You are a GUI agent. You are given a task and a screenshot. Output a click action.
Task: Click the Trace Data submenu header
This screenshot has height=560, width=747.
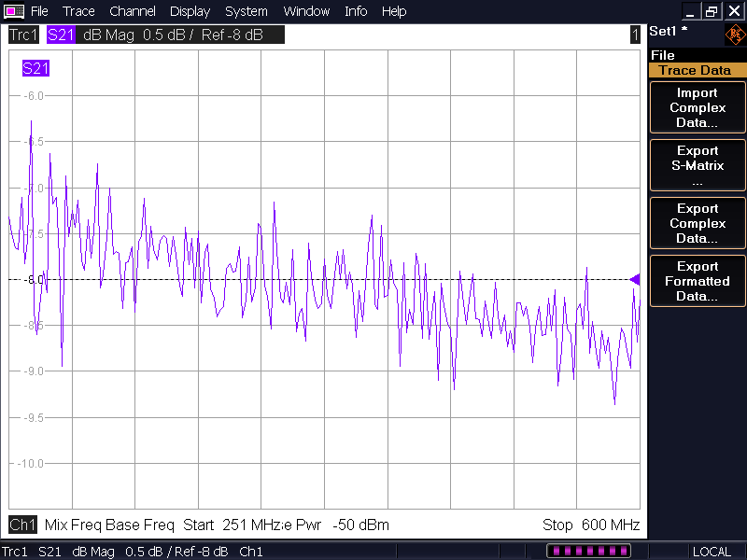695,70
